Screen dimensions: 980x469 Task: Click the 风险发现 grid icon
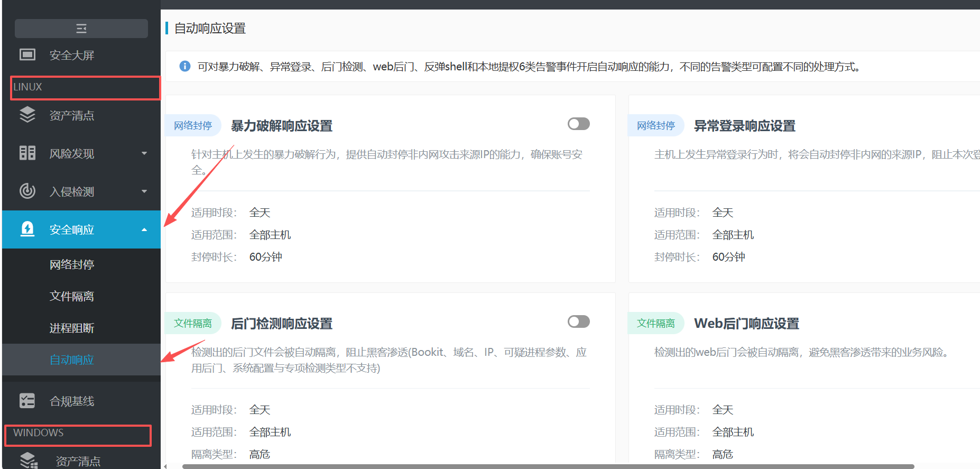pyautogui.click(x=27, y=153)
